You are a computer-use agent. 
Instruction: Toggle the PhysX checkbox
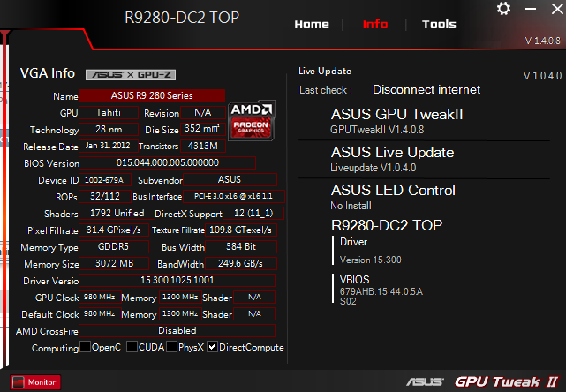click(x=172, y=347)
